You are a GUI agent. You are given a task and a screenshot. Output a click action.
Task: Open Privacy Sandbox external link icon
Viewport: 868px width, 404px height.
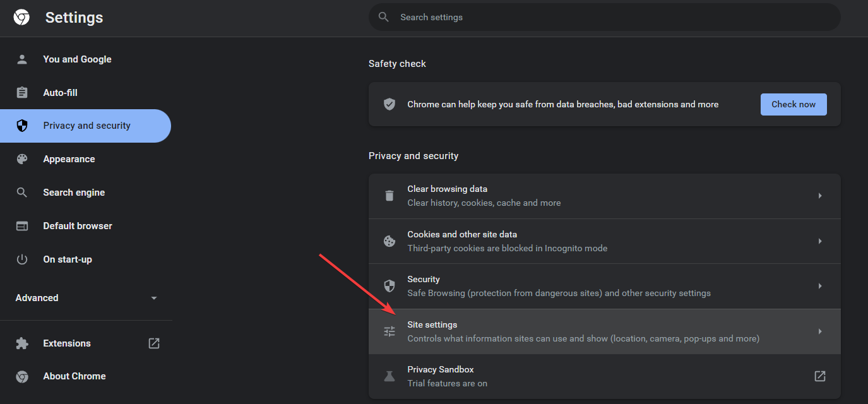pos(820,376)
